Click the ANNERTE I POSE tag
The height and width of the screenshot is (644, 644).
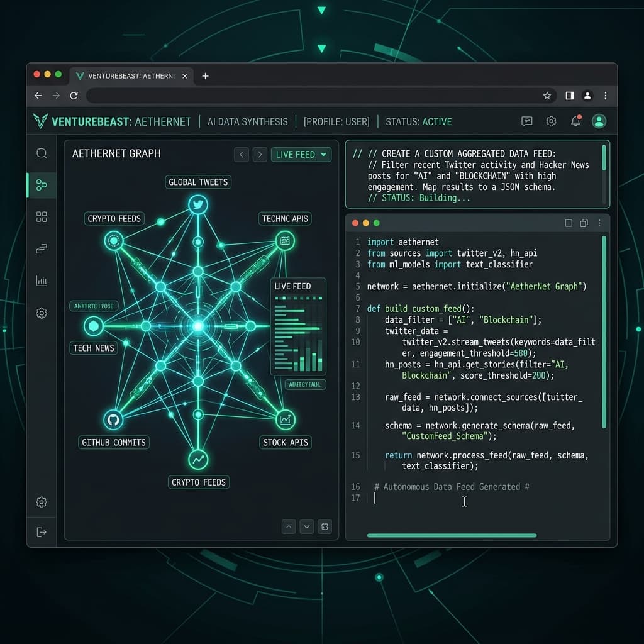94,306
